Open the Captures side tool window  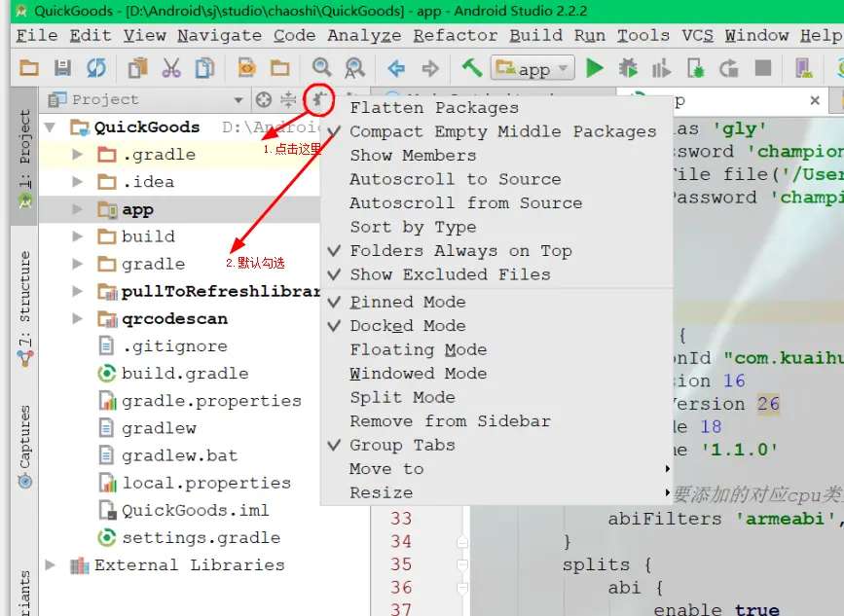pyautogui.click(x=24, y=447)
